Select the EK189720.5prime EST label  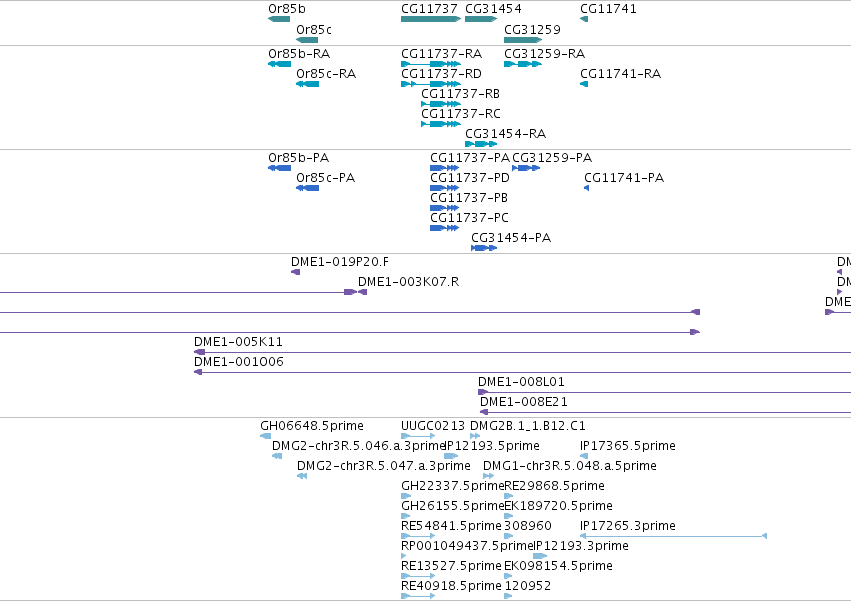pyautogui.click(x=558, y=507)
